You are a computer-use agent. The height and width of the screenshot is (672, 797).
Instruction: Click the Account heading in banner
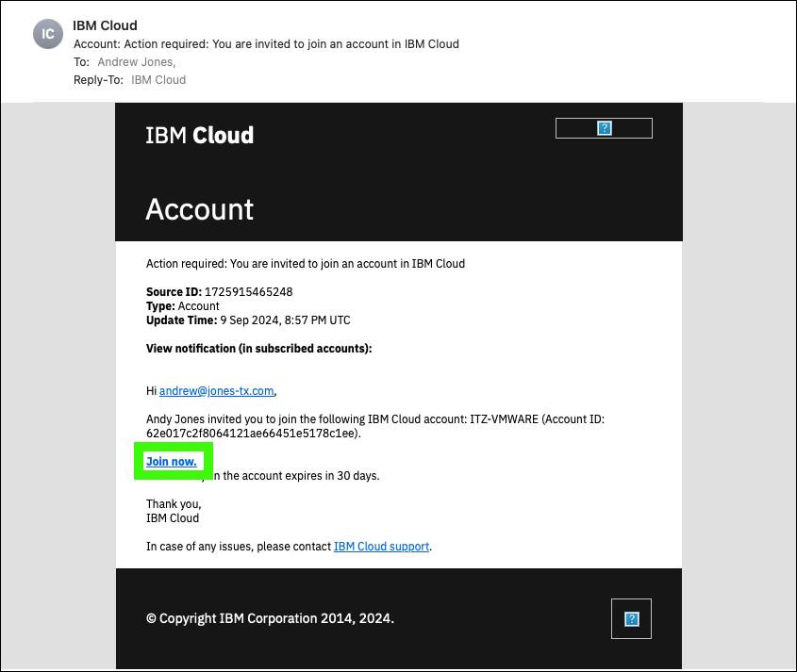[200, 209]
